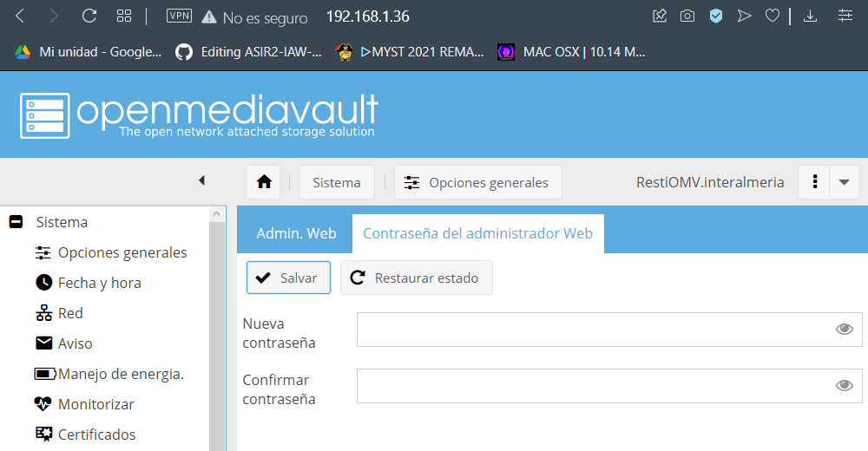Reload the page with the refresh icon
Image resolution: width=868 pixels, height=451 pixels.
pos(89,16)
